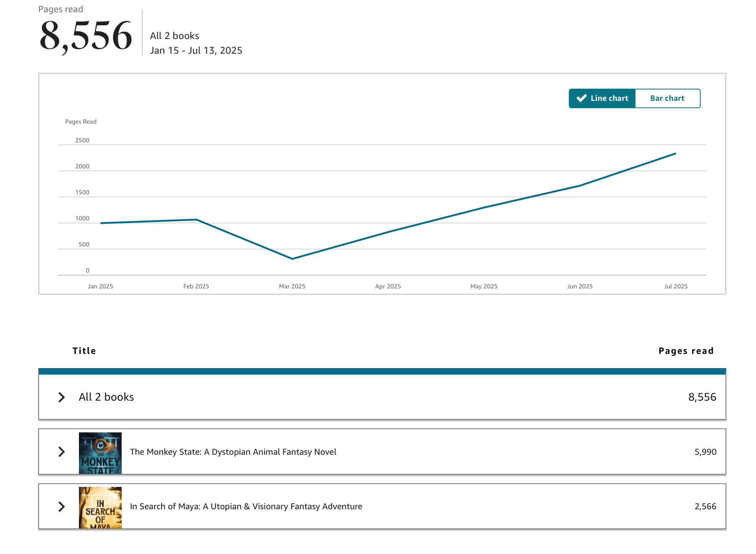
Task: Click the Mar 2025 low point on line
Action: click(292, 259)
